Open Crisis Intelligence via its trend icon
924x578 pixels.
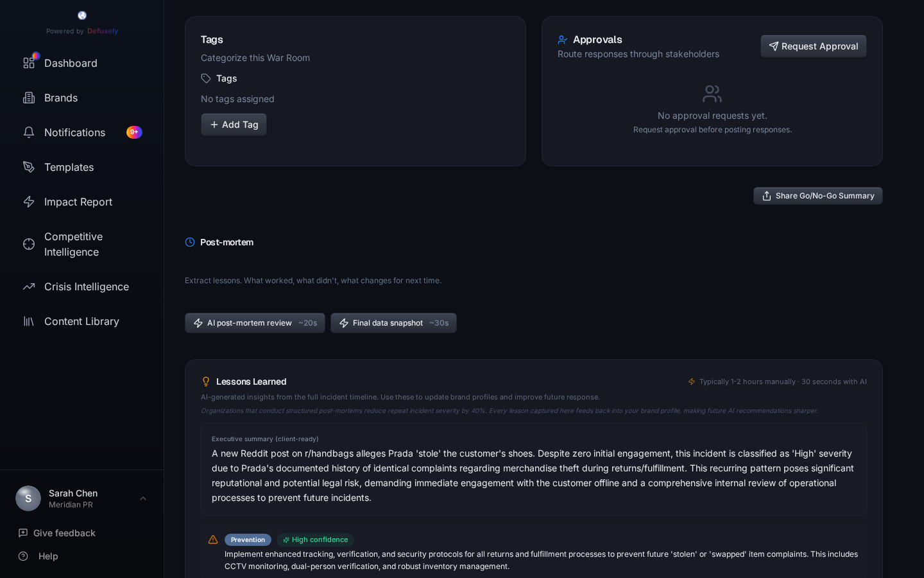coord(29,286)
